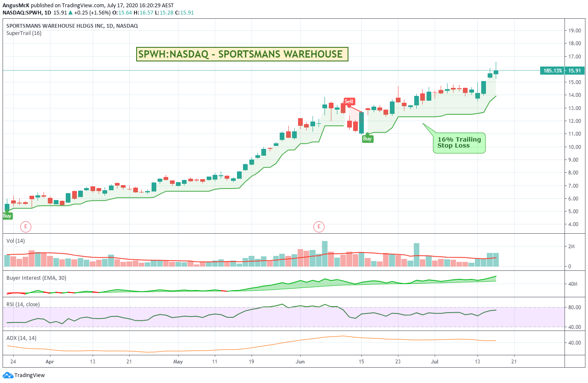Click the SPWH:NASDAQ - SPORTSMANS WAREHOUSE title box

click(x=242, y=54)
